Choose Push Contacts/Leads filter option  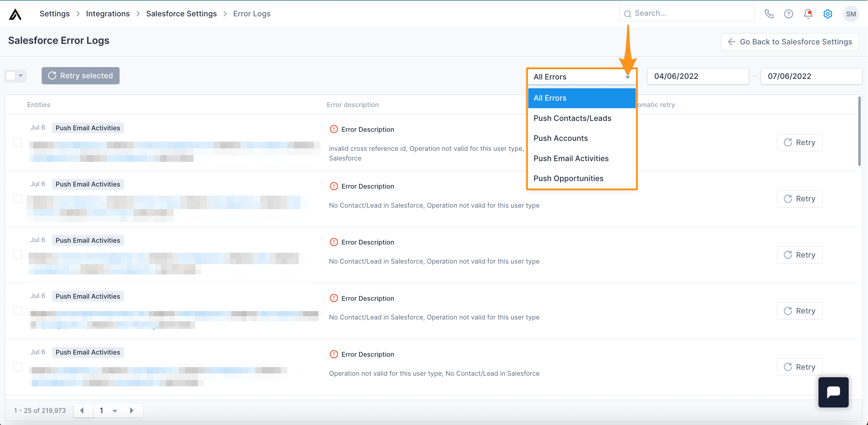581,118
